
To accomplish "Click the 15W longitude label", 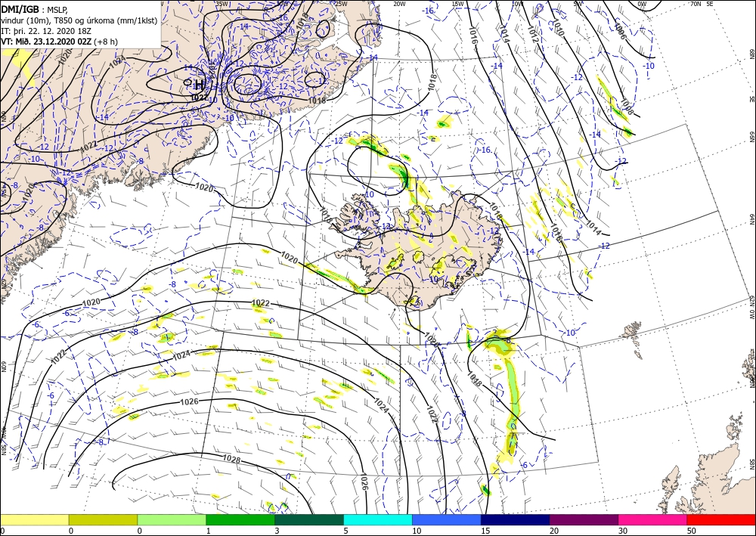I will pyautogui.click(x=457, y=3).
